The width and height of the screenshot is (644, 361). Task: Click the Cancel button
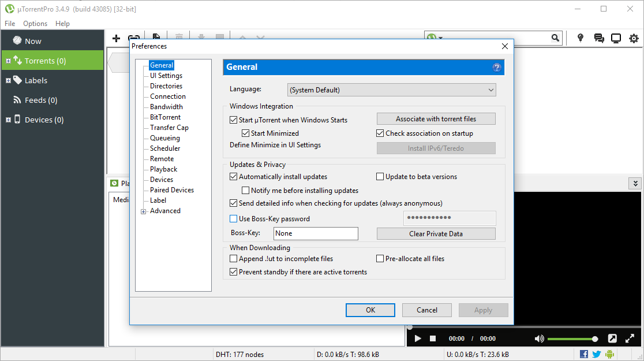coord(426,310)
